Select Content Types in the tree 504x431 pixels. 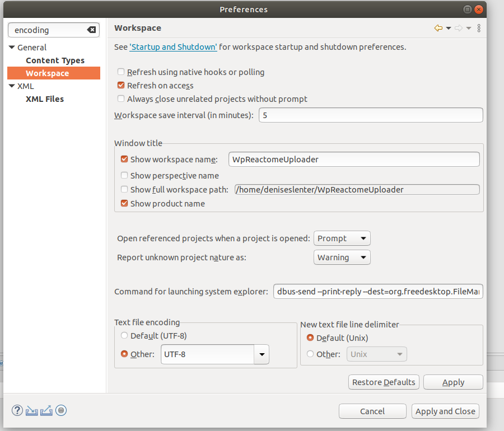tap(55, 60)
